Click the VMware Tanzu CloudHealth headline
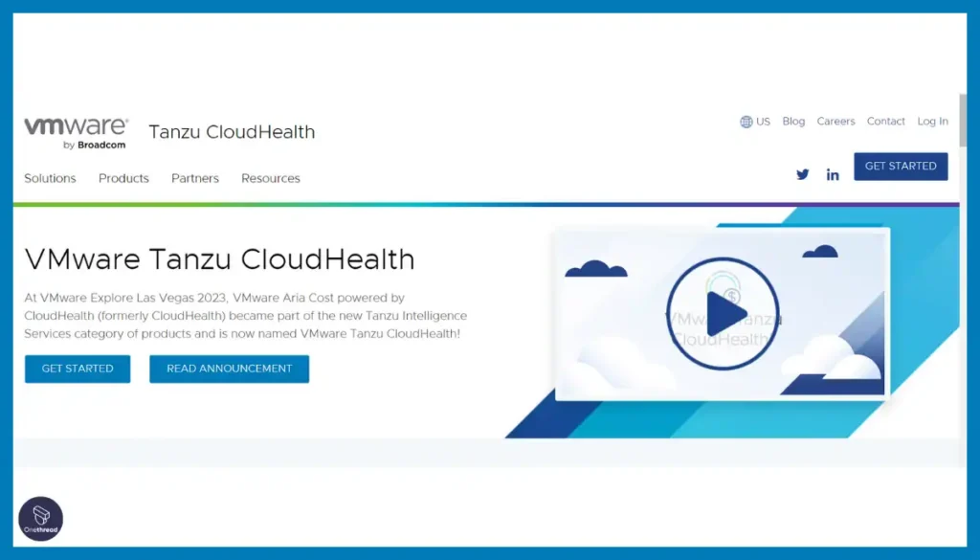Image resolution: width=980 pixels, height=560 pixels. pos(219,259)
